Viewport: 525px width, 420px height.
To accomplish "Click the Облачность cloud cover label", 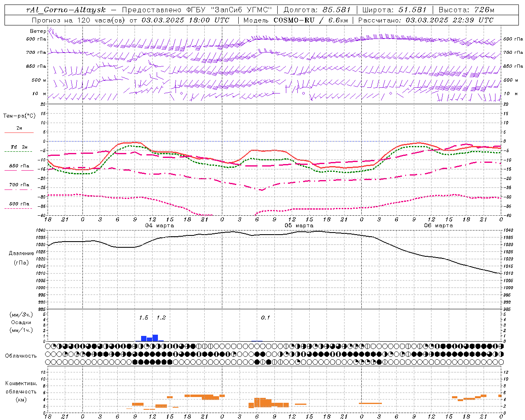I will pos(21,356).
